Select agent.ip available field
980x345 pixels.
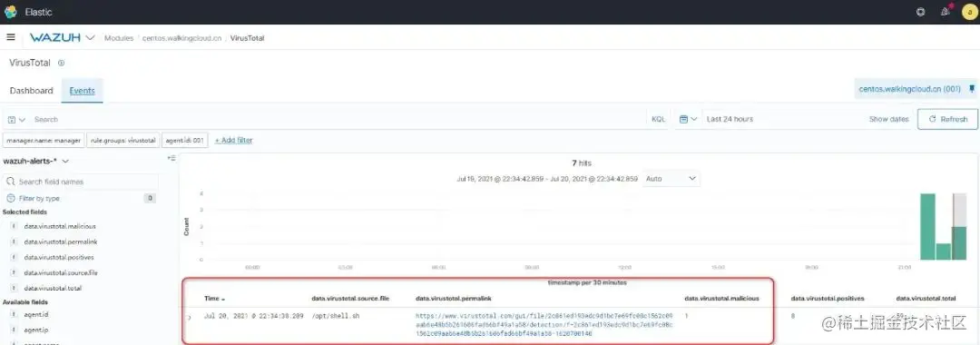tap(36, 330)
